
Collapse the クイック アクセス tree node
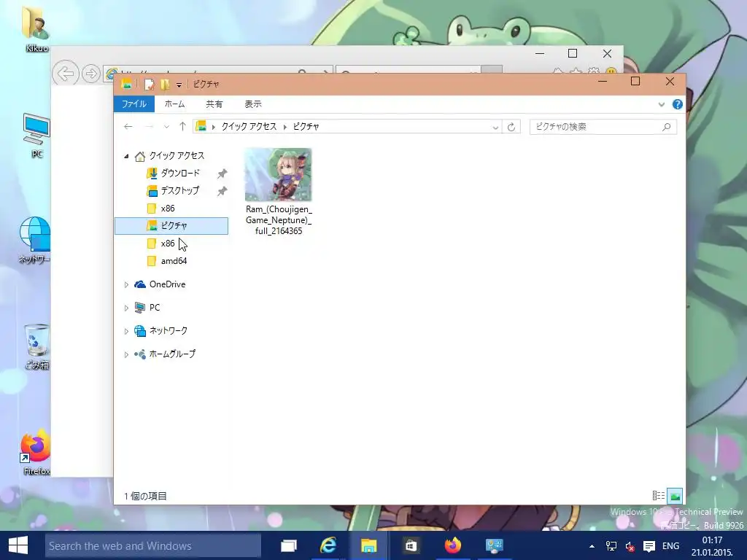click(x=126, y=156)
